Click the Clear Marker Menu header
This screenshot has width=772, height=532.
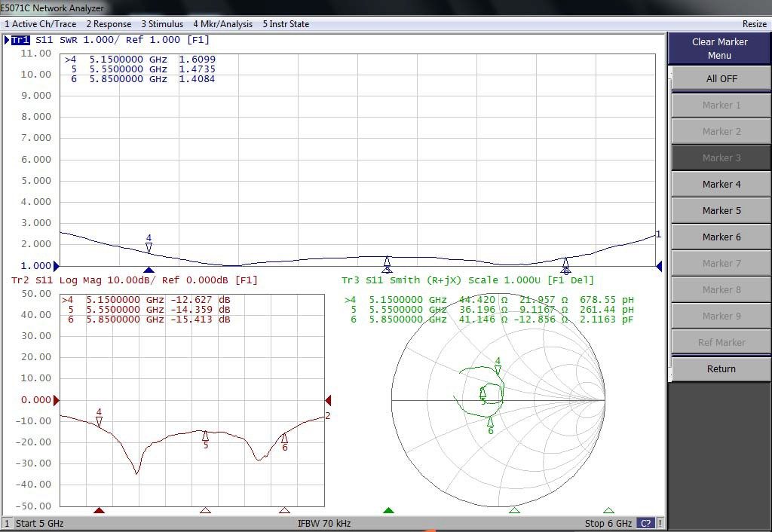click(x=719, y=49)
